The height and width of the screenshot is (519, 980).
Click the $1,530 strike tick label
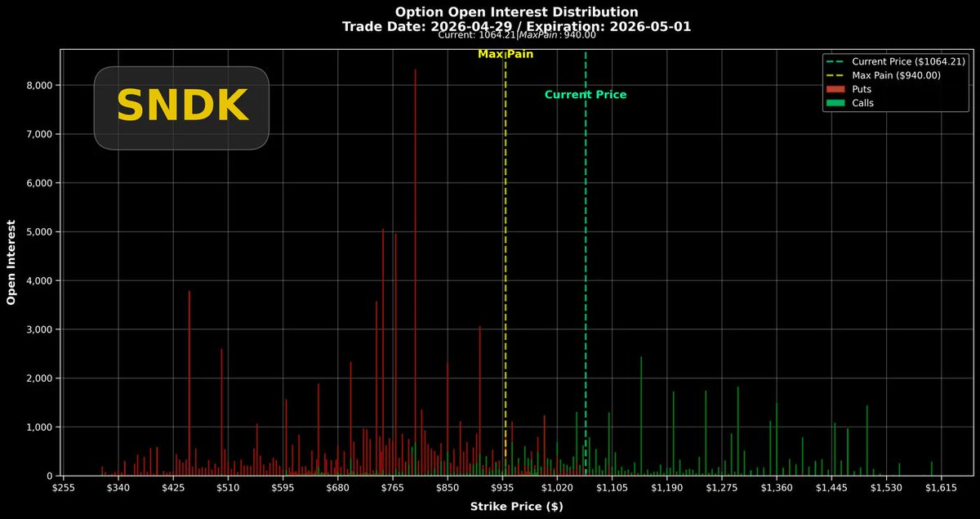click(887, 489)
